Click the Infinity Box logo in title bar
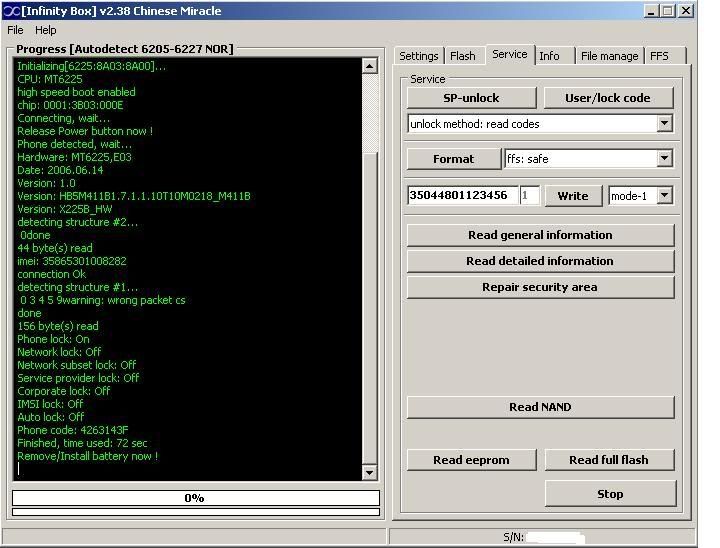Screen dimensions: 720x548 [x=11, y=11]
